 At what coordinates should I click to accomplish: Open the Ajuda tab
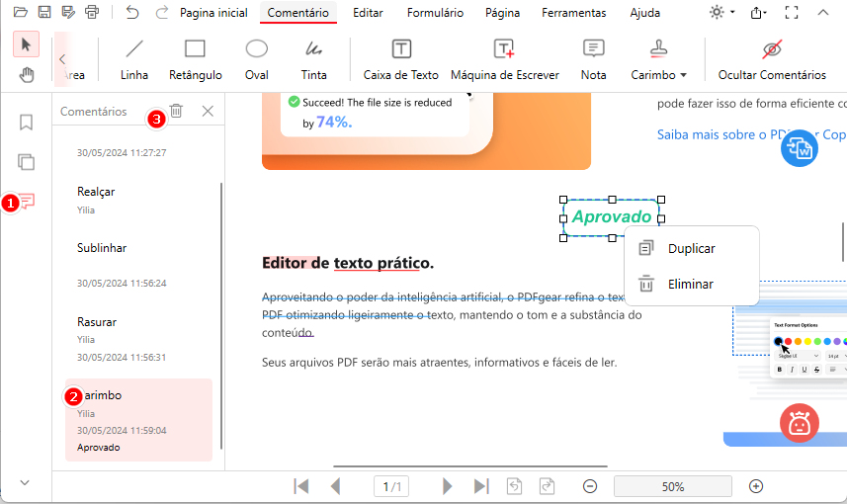click(645, 13)
